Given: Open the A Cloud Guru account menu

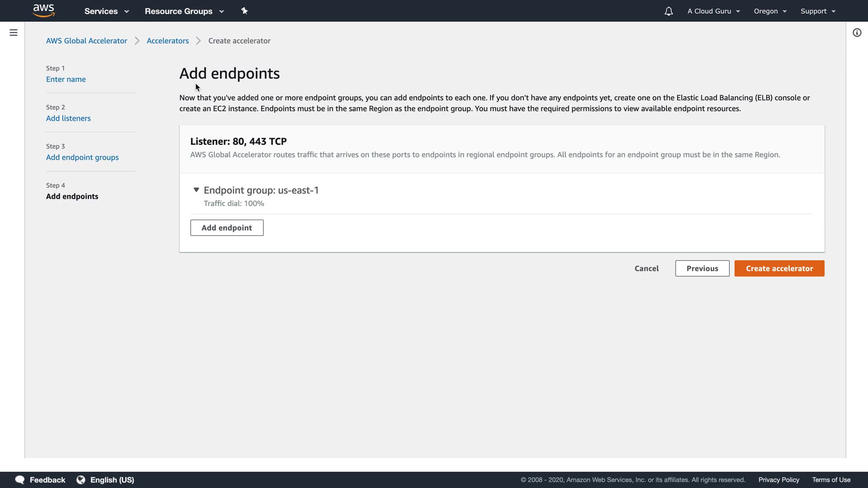Looking at the screenshot, I should point(713,11).
